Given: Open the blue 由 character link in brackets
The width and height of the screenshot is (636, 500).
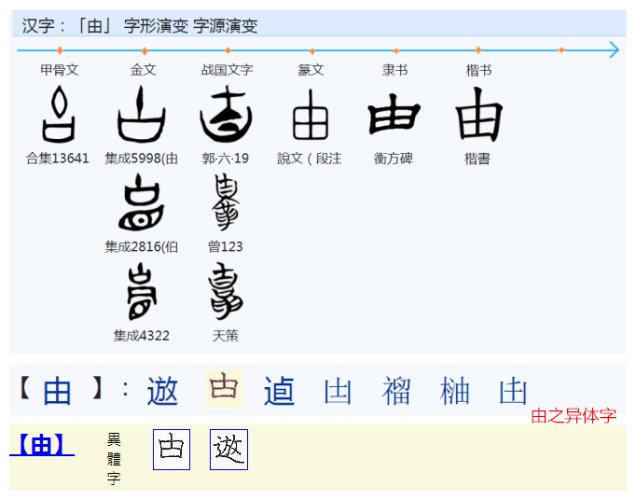Looking at the screenshot, I should coord(57,390).
